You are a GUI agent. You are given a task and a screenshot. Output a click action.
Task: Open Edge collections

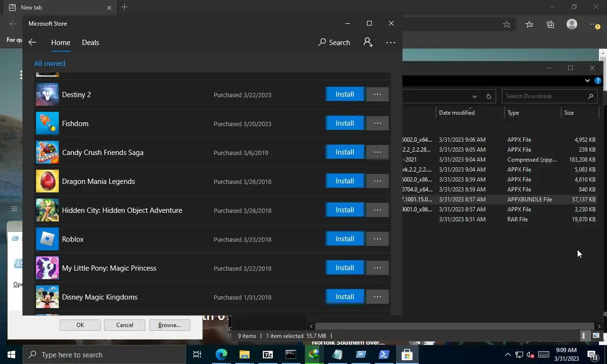[551, 25]
